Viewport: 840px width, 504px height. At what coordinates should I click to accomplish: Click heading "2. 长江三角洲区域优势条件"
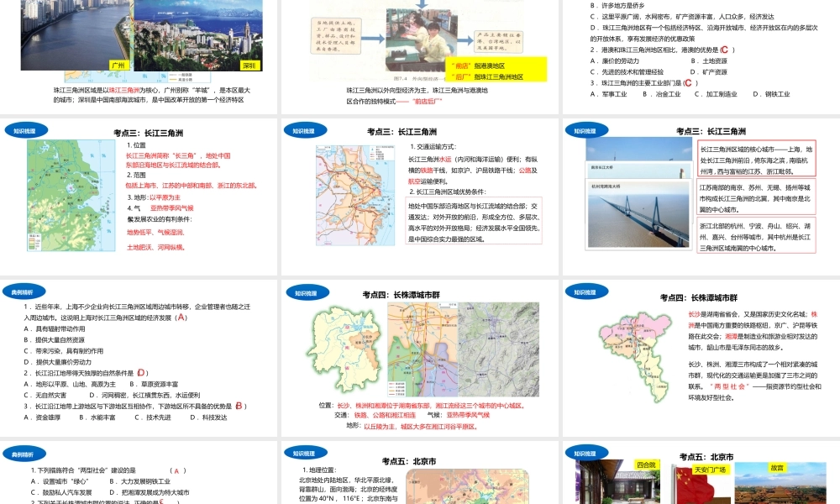448,192
